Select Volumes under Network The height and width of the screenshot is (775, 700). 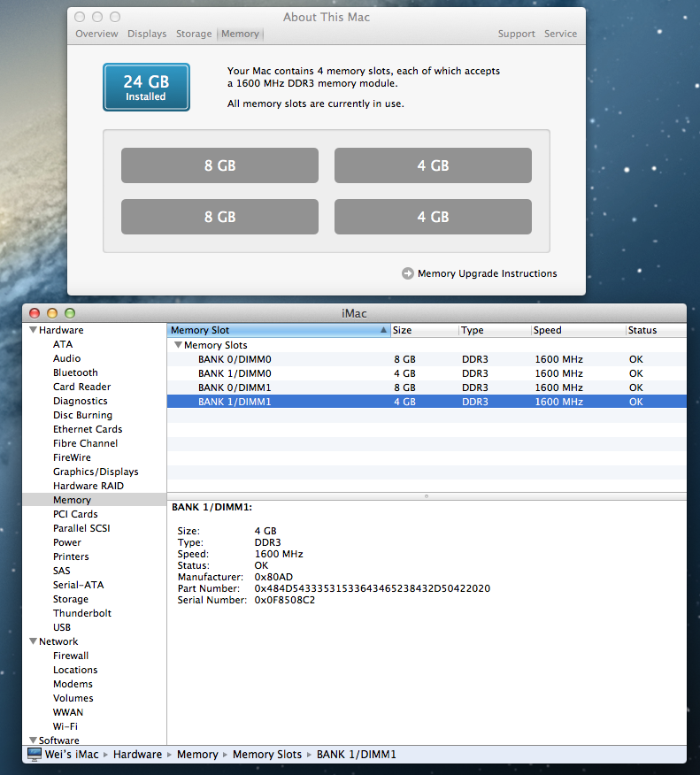pos(73,698)
